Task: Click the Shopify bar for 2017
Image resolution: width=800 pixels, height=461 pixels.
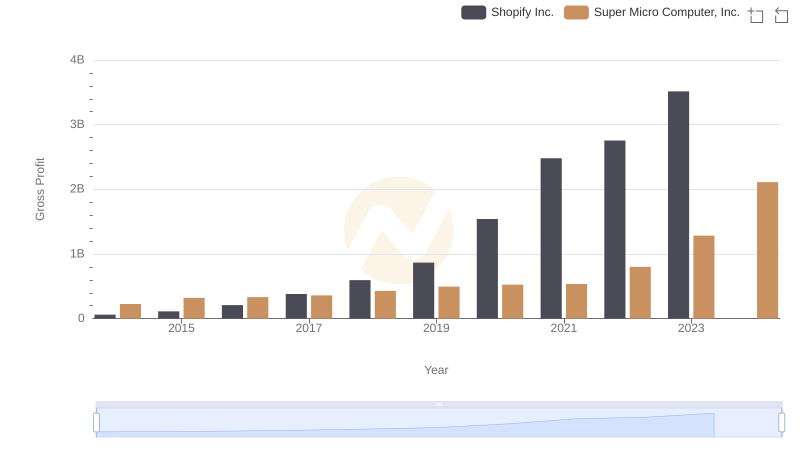Action: tap(296, 306)
